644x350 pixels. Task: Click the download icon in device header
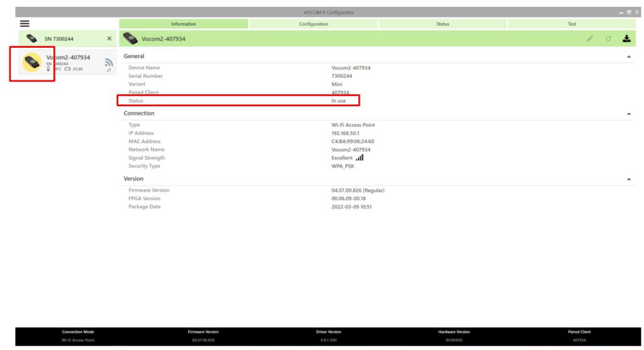(626, 38)
